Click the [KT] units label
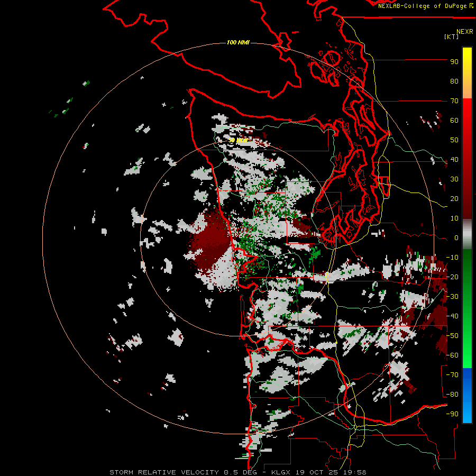Viewport: 476px width, 476px height. (451, 36)
